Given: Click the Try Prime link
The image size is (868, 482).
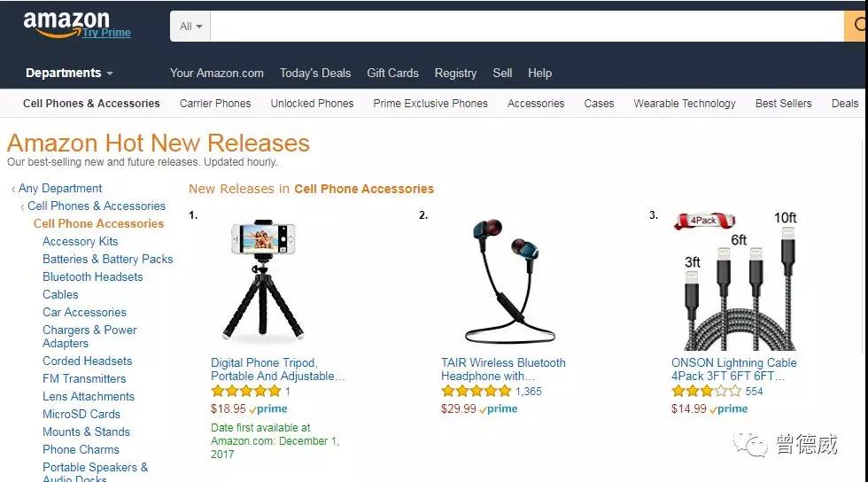Looking at the screenshot, I should (x=107, y=33).
